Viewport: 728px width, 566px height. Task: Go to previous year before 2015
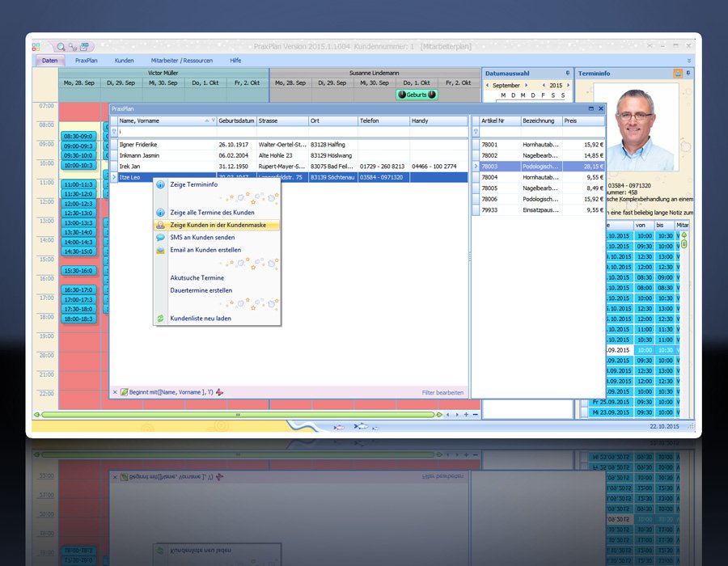[x=544, y=86]
